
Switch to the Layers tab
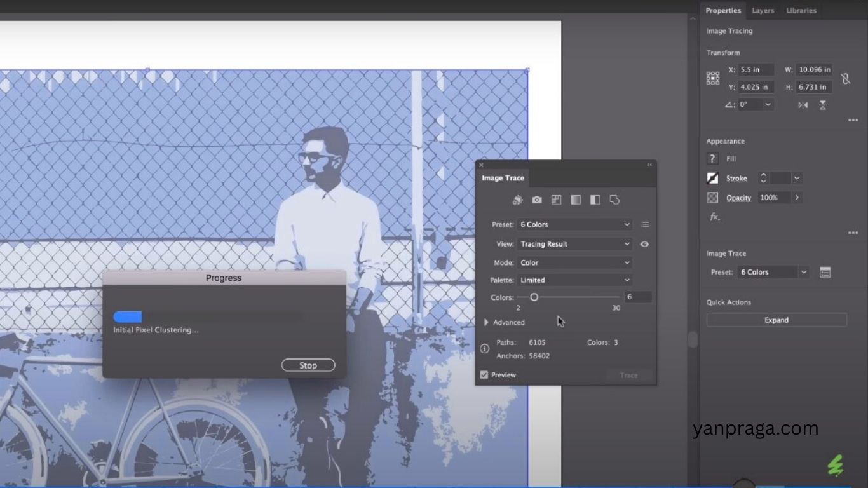point(763,10)
